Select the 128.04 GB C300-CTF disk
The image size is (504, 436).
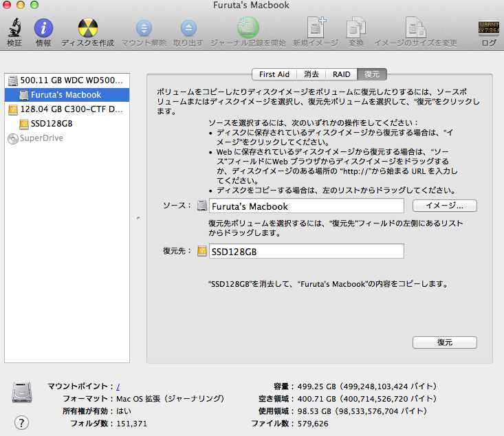67,109
